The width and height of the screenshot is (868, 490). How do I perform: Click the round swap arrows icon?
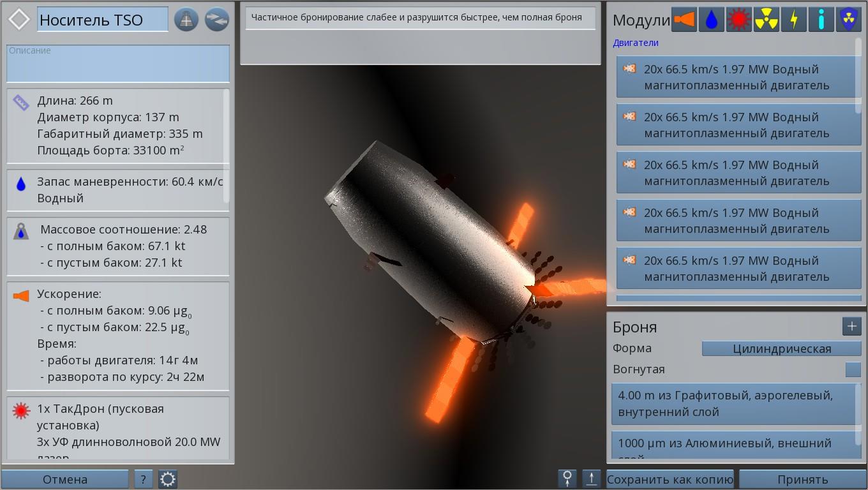[217, 20]
